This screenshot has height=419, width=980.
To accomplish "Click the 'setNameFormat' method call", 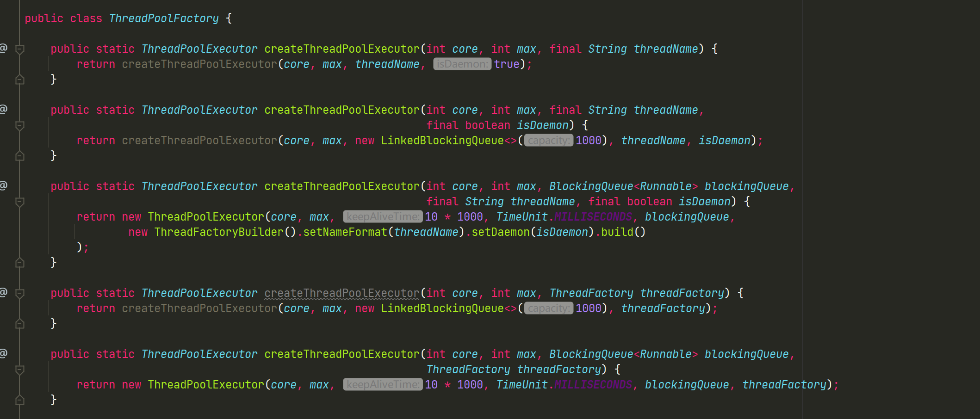I will tap(345, 232).
